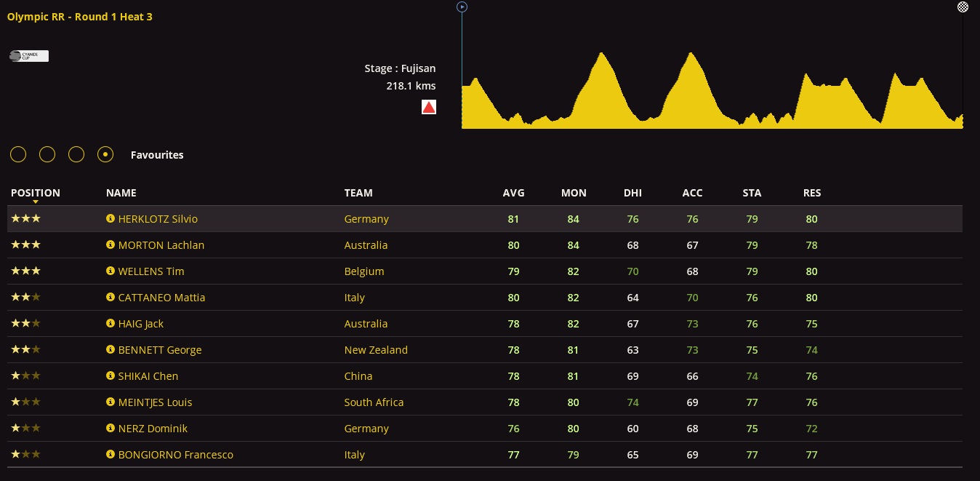
Task: Click the BONGIORNO Francesco name link
Action: tap(175, 454)
